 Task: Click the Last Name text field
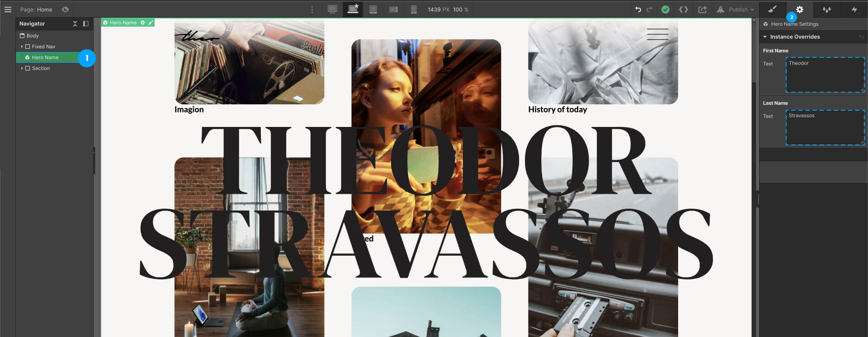[825, 127]
